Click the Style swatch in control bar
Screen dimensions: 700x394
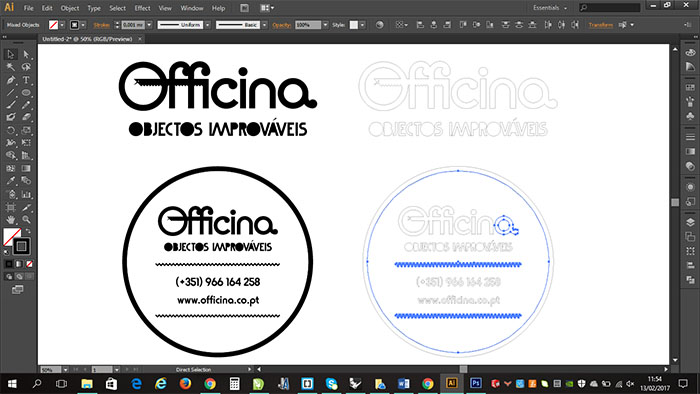(354, 25)
